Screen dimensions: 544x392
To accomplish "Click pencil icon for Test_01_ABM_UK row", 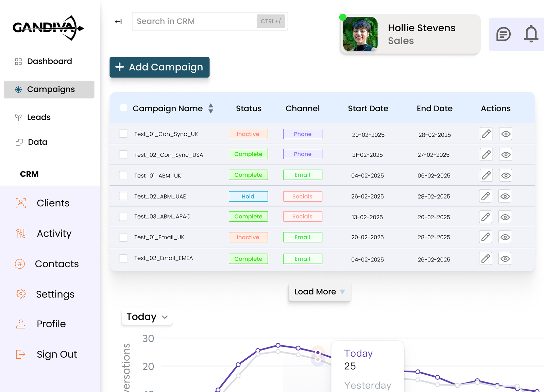I will 486,175.
